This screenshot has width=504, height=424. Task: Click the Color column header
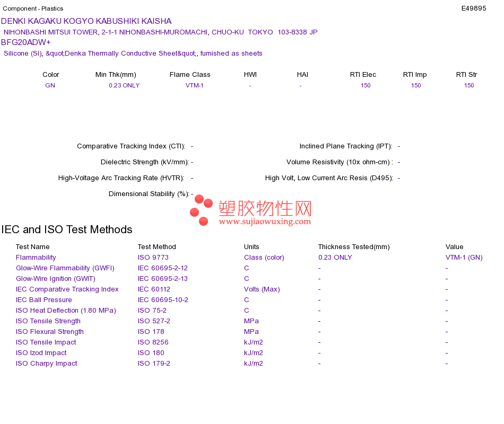(x=51, y=75)
